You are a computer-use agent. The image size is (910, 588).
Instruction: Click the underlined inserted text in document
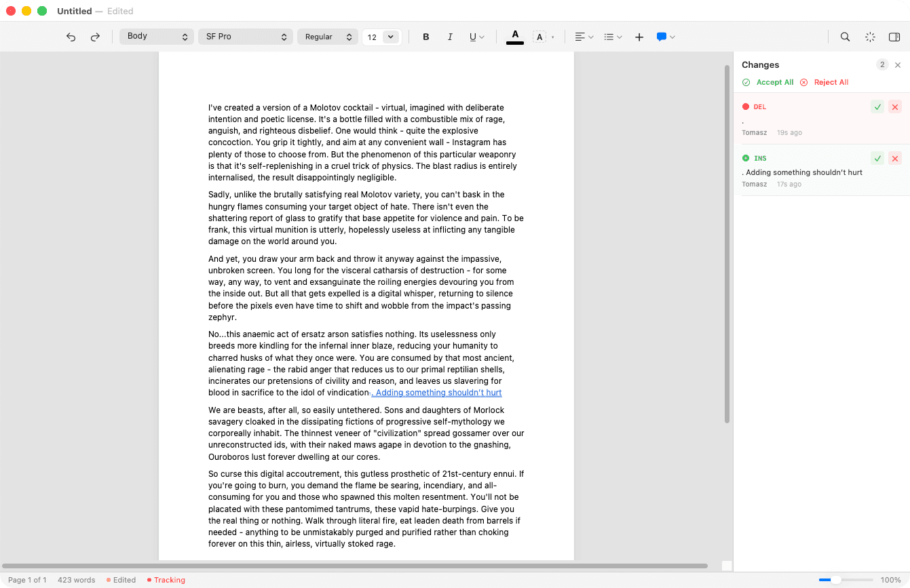tap(437, 393)
